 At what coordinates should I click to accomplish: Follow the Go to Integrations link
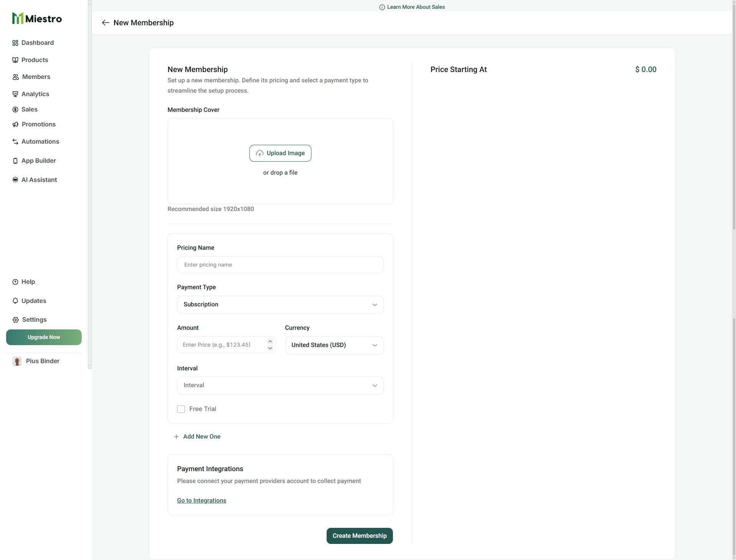(201, 501)
